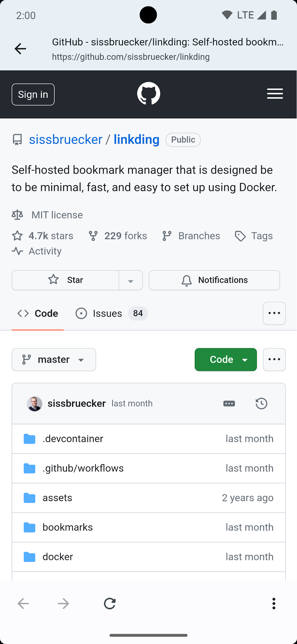Show more repository tabs ellipsis
Screen dimensions: 297x644
pos(274,313)
